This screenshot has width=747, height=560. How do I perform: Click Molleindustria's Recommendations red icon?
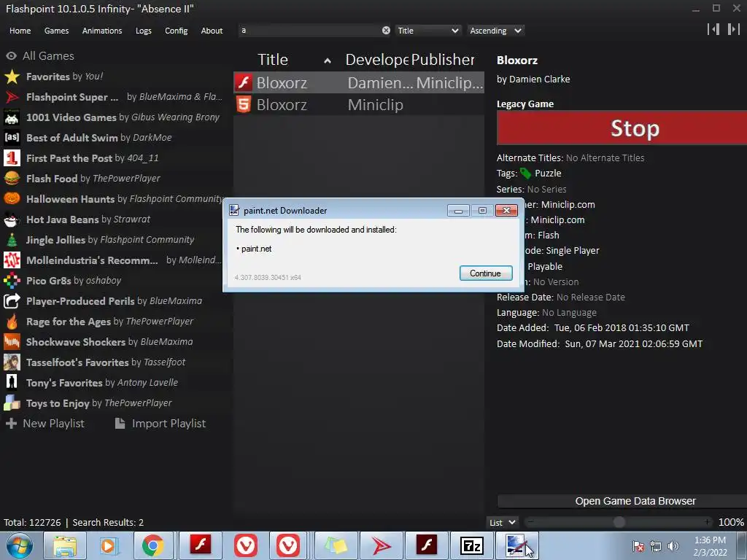12,260
